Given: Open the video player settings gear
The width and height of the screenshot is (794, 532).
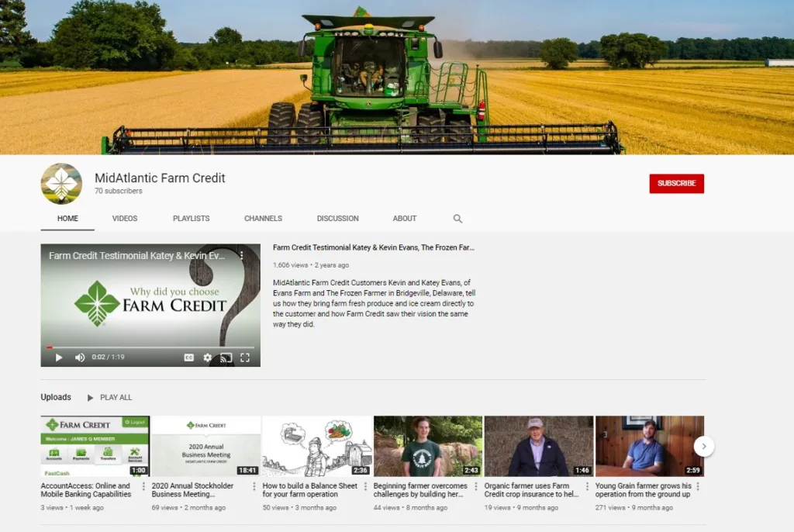Looking at the screenshot, I should pyautogui.click(x=208, y=358).
